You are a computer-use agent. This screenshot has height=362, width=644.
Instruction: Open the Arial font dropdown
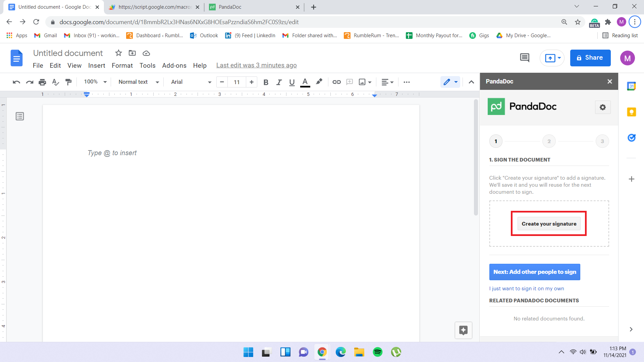(191, 82)
